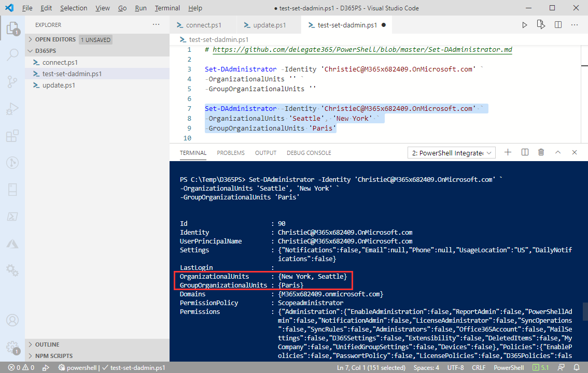Expand the OUTLINE section
This screenshot has height=373, width=588.
click(47, 345)
